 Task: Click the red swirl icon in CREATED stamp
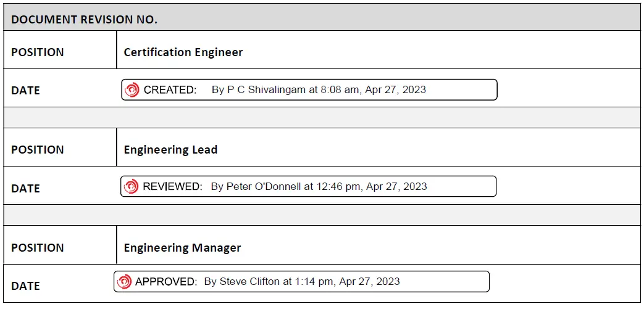coord(132,90)
